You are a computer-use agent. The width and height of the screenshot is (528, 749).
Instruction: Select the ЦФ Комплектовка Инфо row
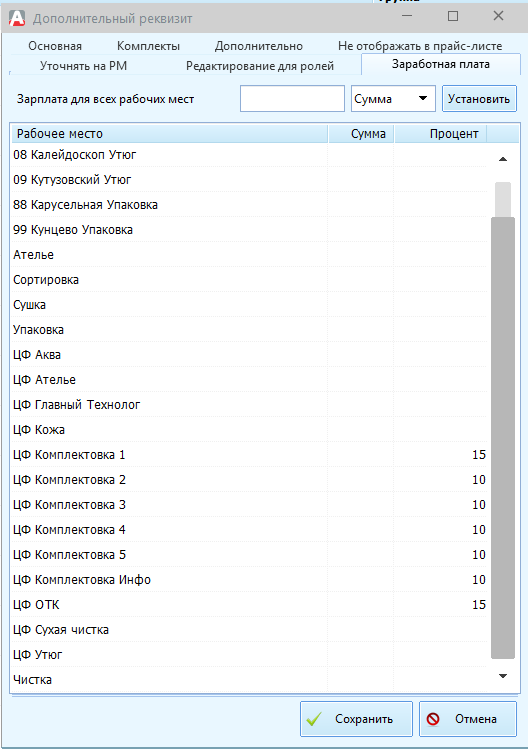coord(249,579)
